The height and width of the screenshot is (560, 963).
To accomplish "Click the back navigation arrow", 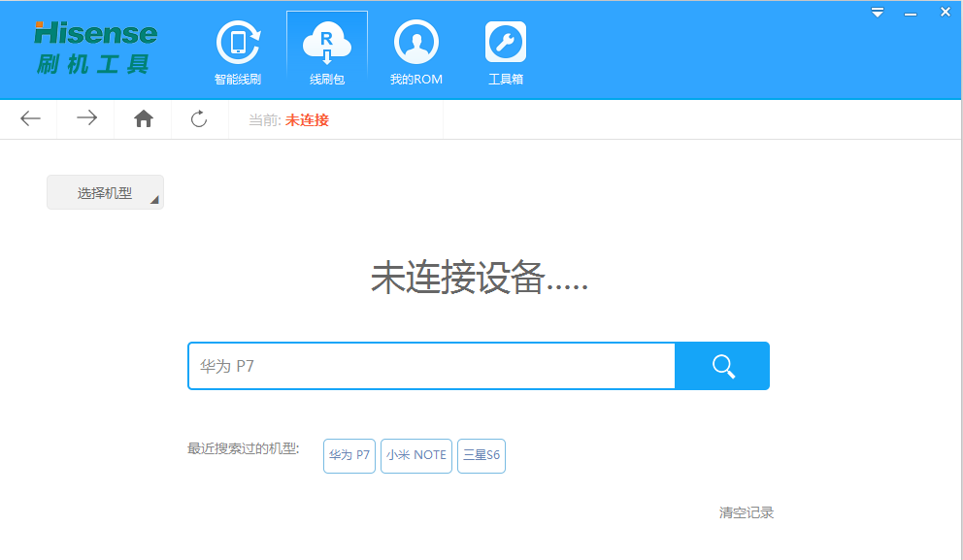I will tap(29, 118).
